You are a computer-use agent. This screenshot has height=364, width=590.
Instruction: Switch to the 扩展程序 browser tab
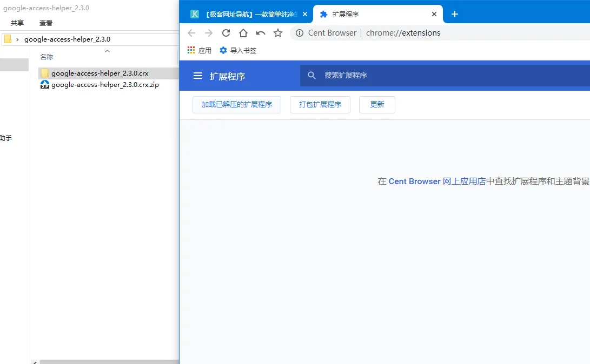point(377,14)
